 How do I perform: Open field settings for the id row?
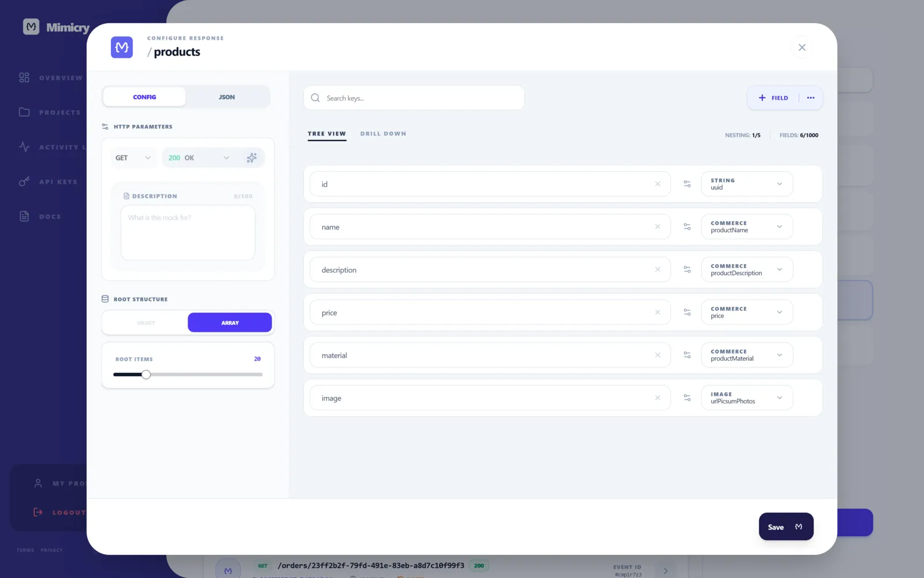point(687,184)
